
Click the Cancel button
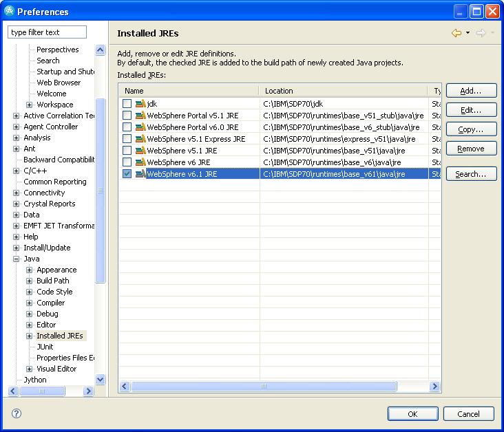[468, 414]
